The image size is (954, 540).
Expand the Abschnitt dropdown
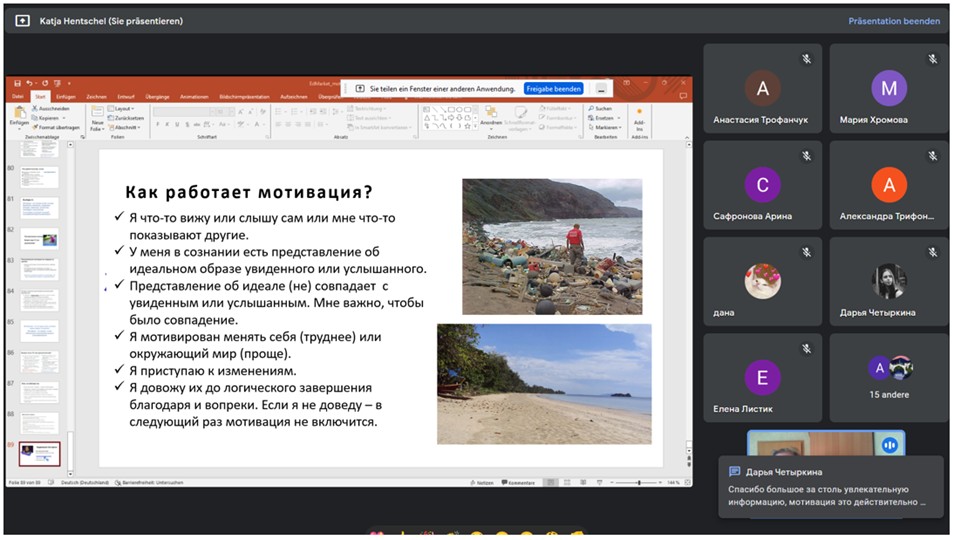[x=125, y=128]
